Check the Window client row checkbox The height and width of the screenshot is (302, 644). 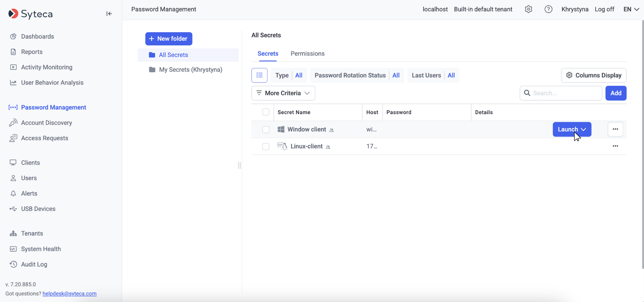266,130
